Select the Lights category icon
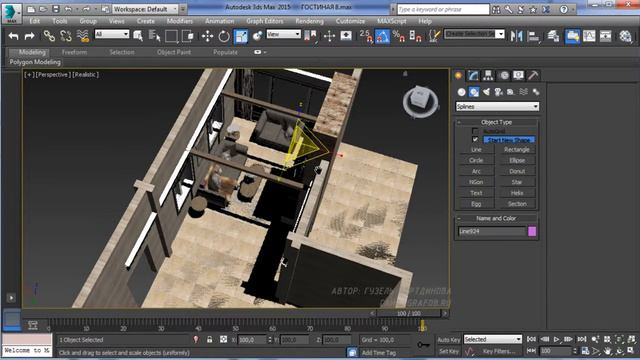This screenshot has width=640, height=360. pyautogui.click(x=486, y=92)
